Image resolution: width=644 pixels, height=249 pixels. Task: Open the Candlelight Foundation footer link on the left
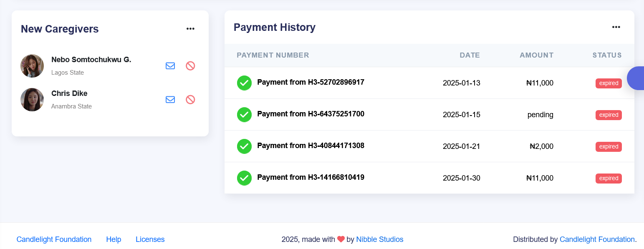[x=54, y=239]
